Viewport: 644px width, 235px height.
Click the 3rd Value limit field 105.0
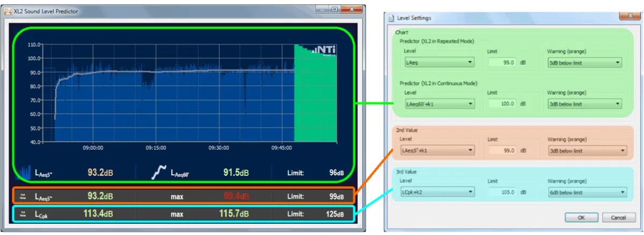502,191
